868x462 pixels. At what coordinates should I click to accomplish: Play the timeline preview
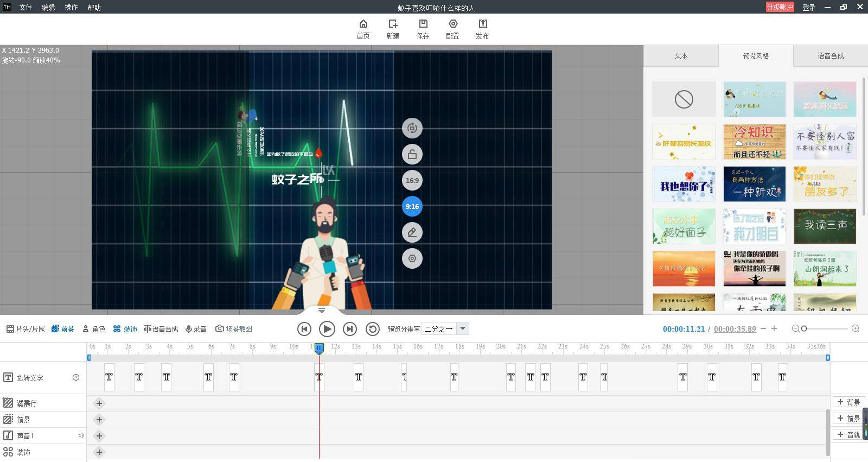click(327, 329)
